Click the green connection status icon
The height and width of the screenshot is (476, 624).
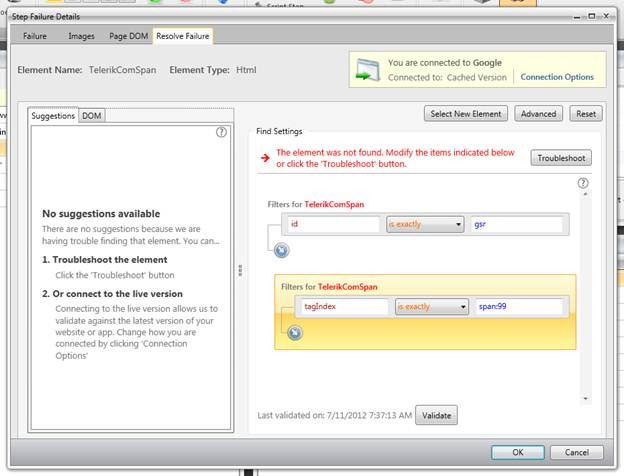368,71
